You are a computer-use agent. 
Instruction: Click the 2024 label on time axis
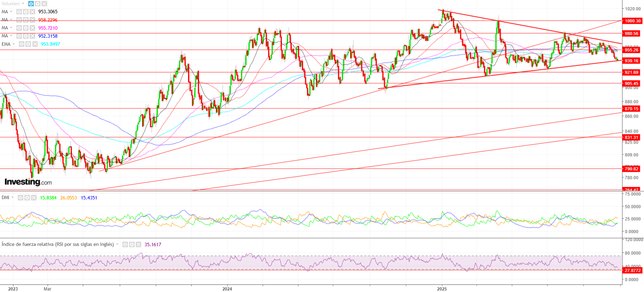[x=227, y=289]
